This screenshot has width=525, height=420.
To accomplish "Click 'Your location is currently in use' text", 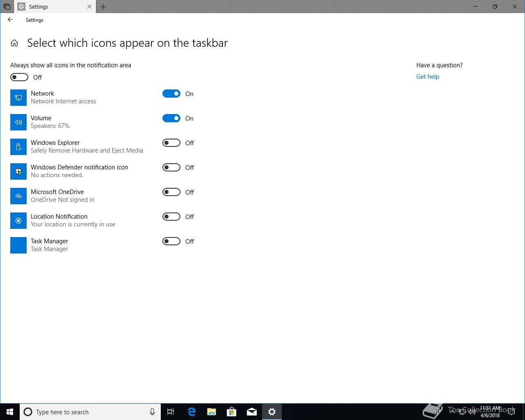I will (73, 224).
